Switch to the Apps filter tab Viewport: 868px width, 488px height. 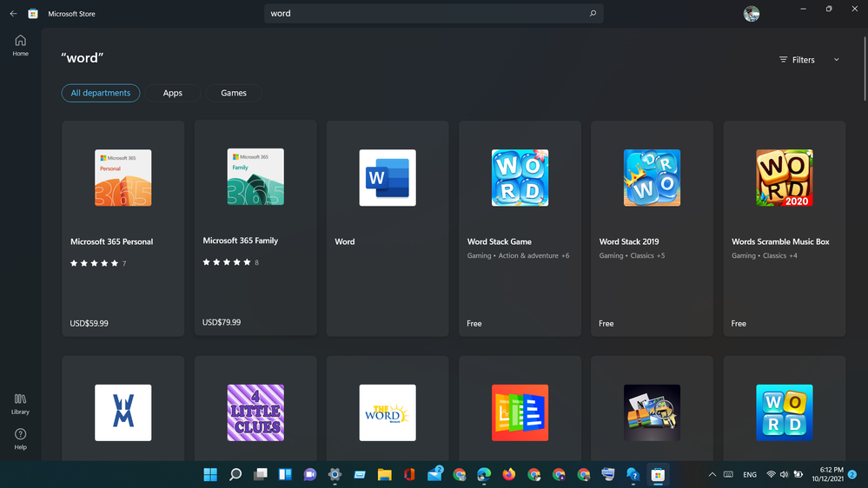click(x=173, y=93)
